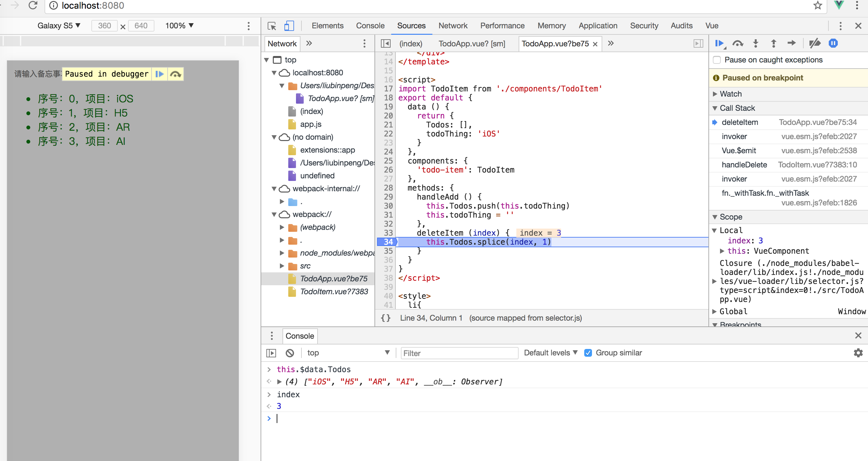Show console sidebar icon
This screenshot has width=868, height=461.
pyautogui.click(x=271, y=353)
